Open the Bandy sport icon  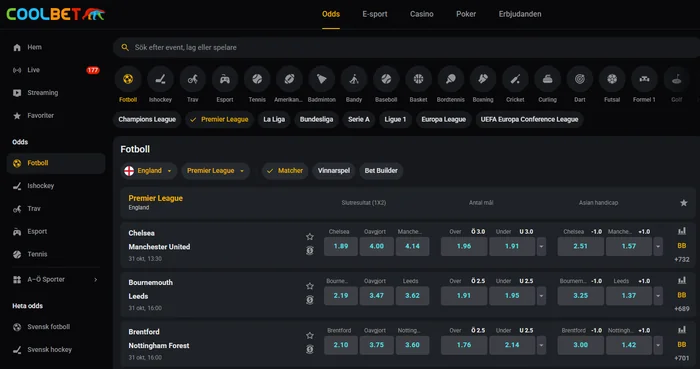(354, 79)
